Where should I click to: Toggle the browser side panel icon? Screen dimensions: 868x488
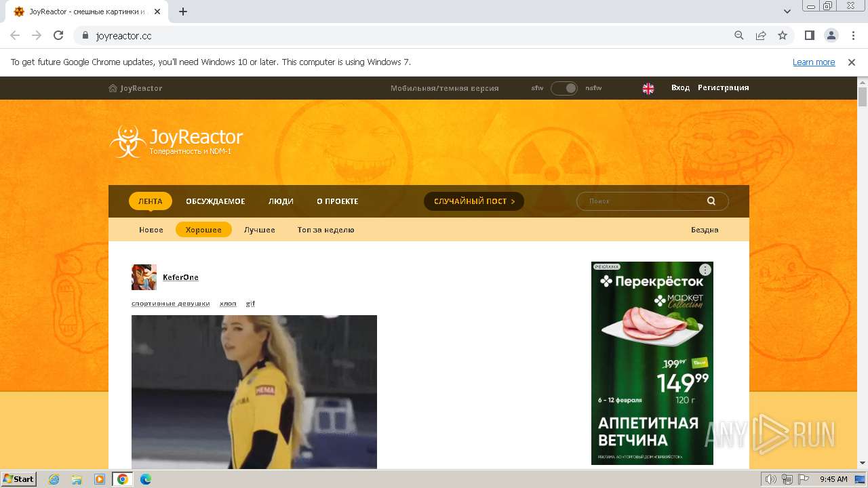coord(809,35)
